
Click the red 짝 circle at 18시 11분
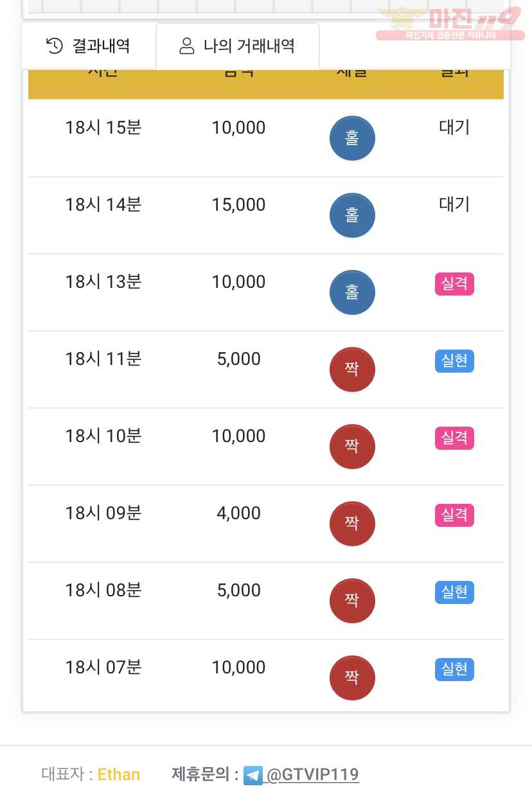click(352, 369)
